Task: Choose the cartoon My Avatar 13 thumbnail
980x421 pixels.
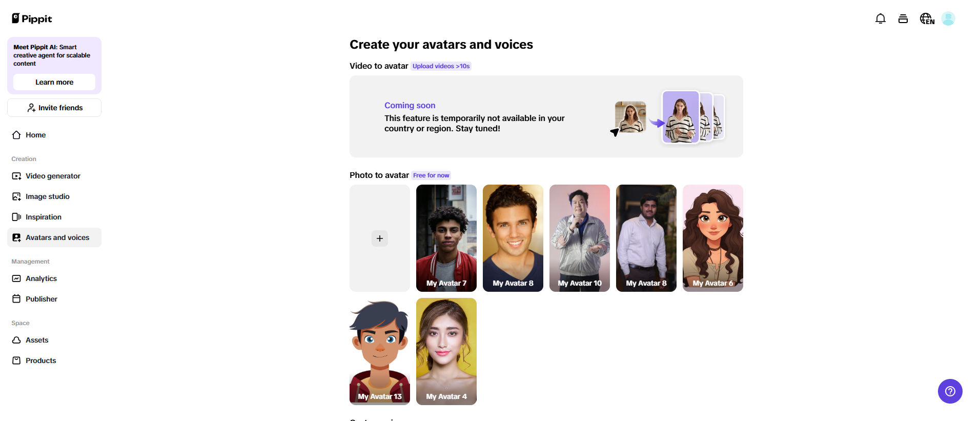Action: click(379, 351)
